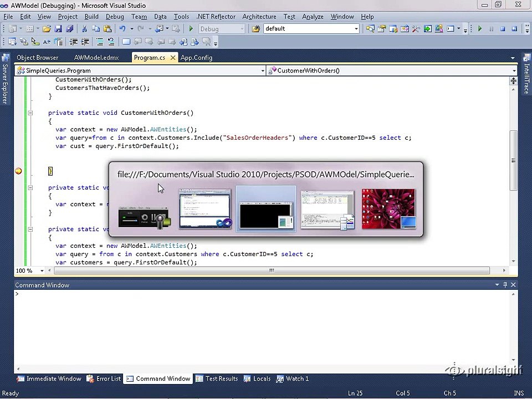Pin the Command Window with the pushpin
Viewport: 532px width, 399px height.
pyautogui.click(x=505, y=285)
